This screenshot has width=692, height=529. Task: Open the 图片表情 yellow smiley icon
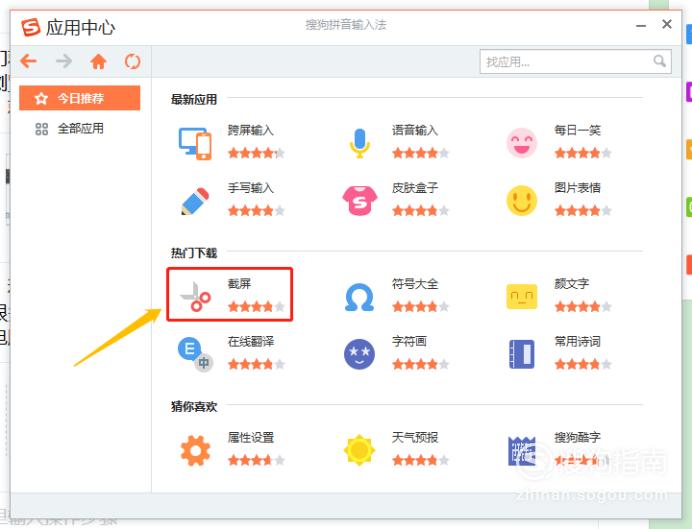[x=522, y=200]
